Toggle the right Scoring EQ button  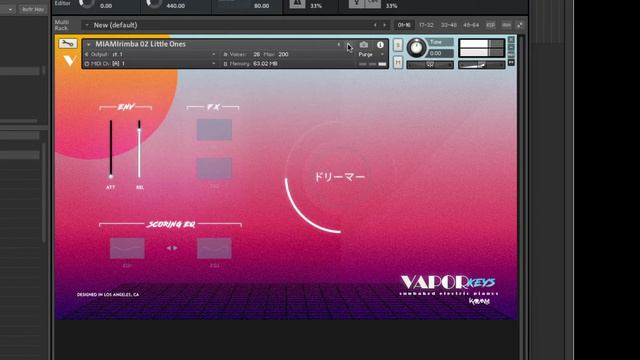(214, 248)
